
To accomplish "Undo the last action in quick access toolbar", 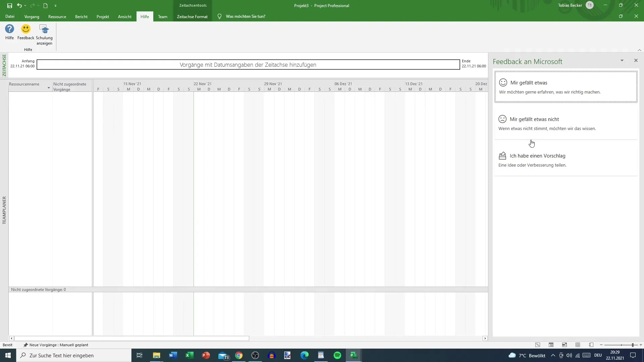I will click(19, 5).
